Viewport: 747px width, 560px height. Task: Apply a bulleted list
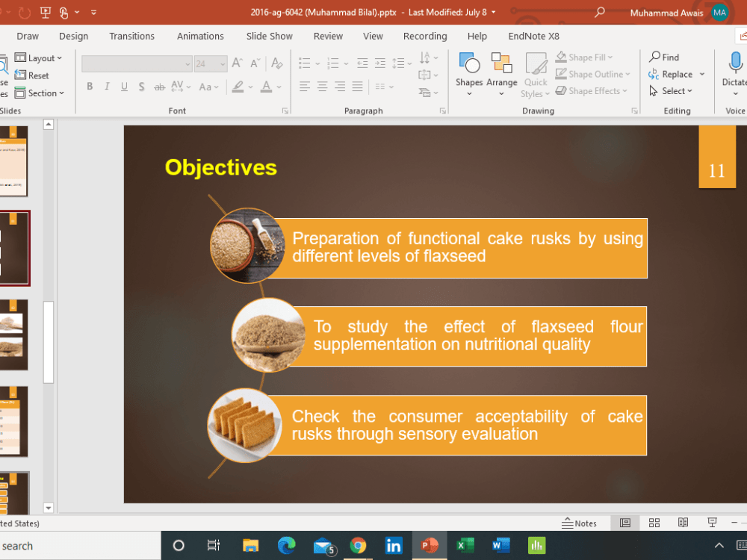point(305,63)
